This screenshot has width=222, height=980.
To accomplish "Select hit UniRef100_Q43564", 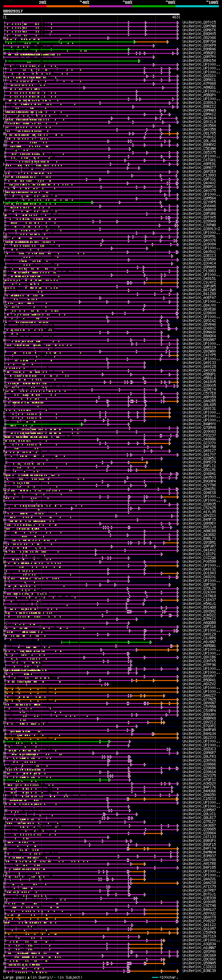I will [199, 125].
